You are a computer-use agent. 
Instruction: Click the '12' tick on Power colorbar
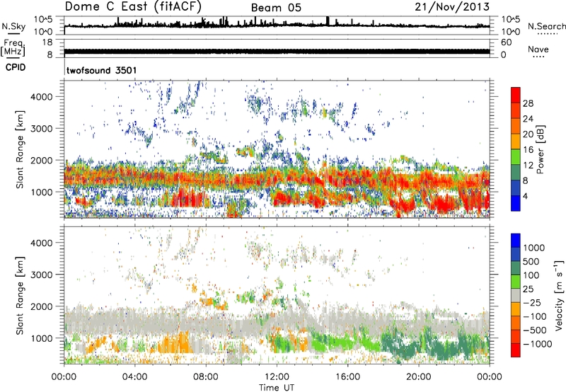528,165
